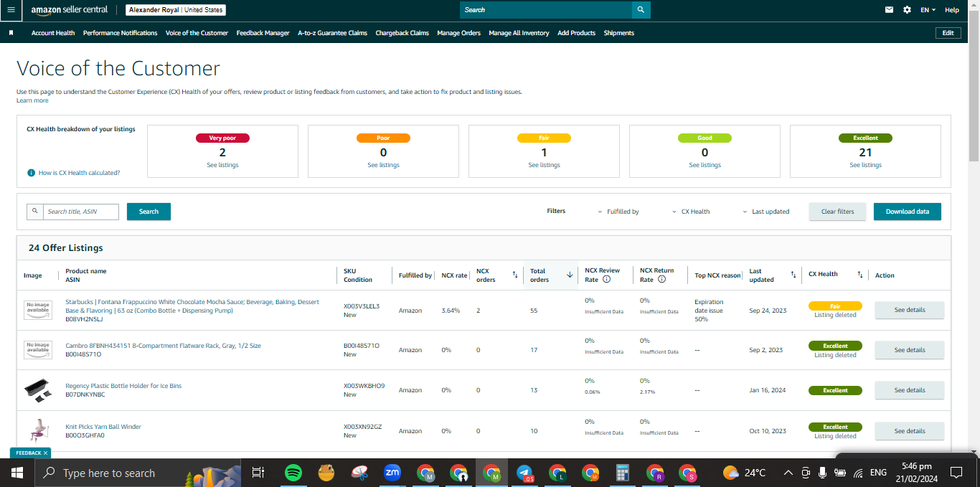The image size is (980, 487).
Task: Click the Learn more link
Action: [x=32, y=100]
